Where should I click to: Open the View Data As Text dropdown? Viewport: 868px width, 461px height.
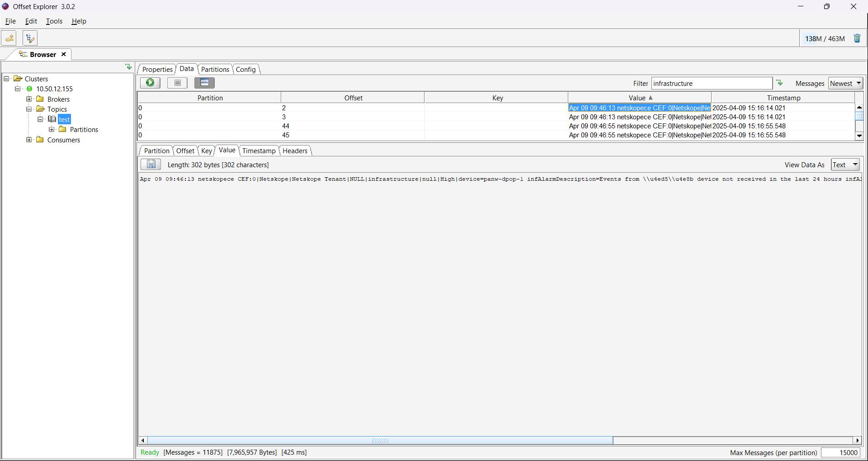click(845, 165)
